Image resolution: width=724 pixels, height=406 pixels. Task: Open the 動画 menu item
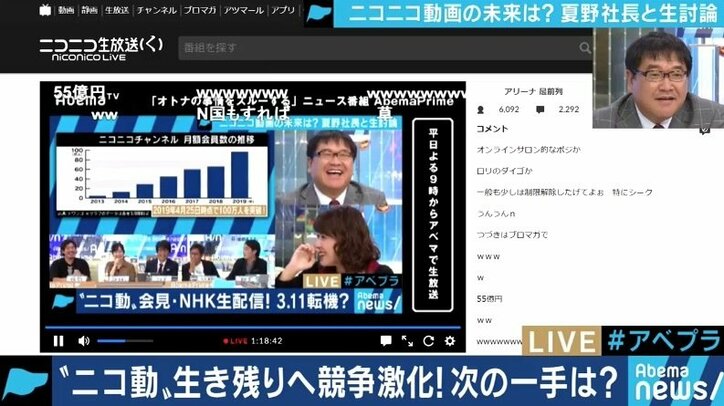click(66, 10)
